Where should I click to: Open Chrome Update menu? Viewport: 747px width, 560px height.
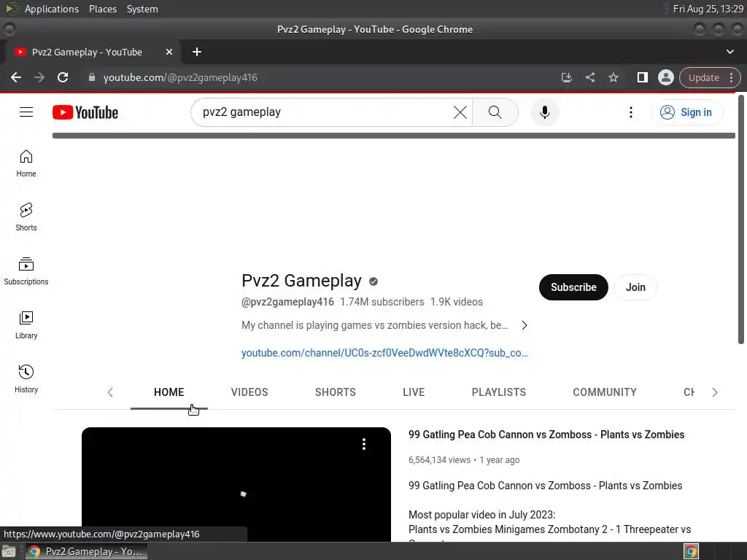click(710, 77)
